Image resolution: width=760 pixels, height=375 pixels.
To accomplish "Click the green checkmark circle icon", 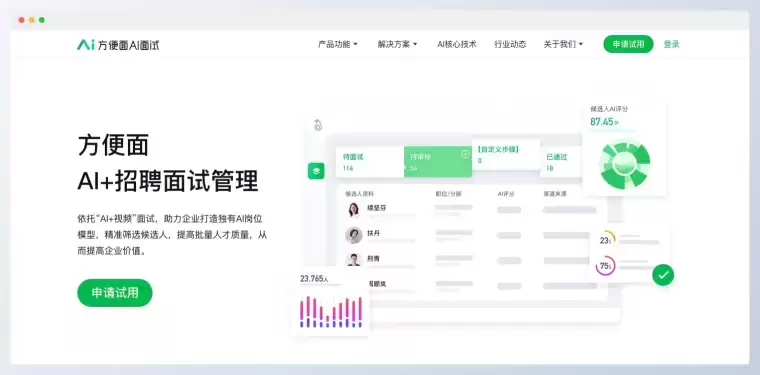I will pos(663,275).
